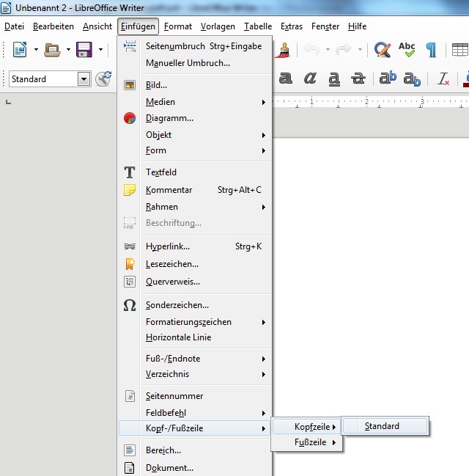Click the Seitennummer page number icon

click(130, 396)
